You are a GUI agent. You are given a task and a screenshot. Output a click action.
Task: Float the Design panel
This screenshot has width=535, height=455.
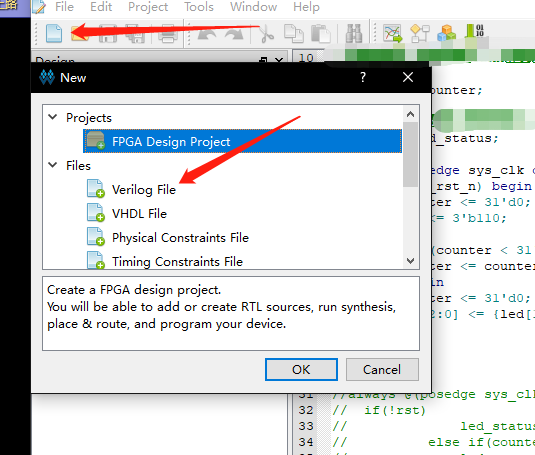263,61
